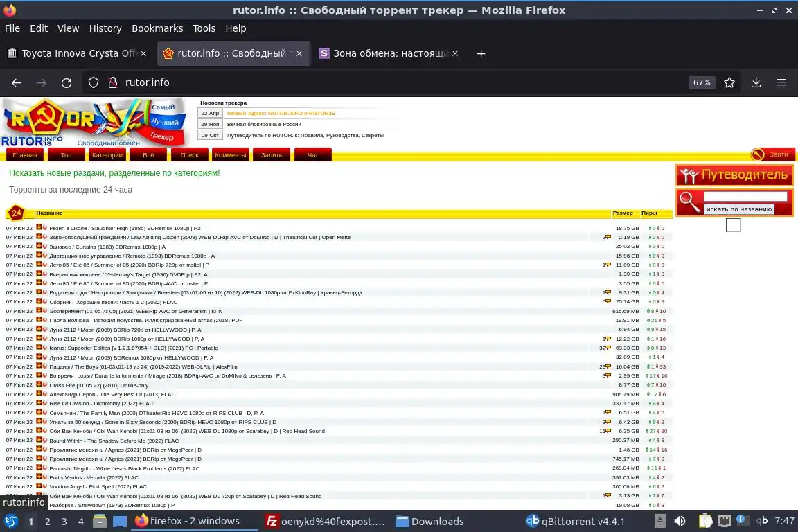The width and height of the screenshot is (798, 532).
Task: Click the Залить upload button
Action: [x=272, y=154]
